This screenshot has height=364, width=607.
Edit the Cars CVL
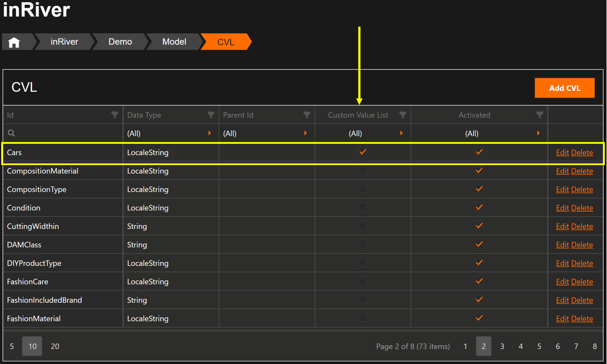coord(563,153)
